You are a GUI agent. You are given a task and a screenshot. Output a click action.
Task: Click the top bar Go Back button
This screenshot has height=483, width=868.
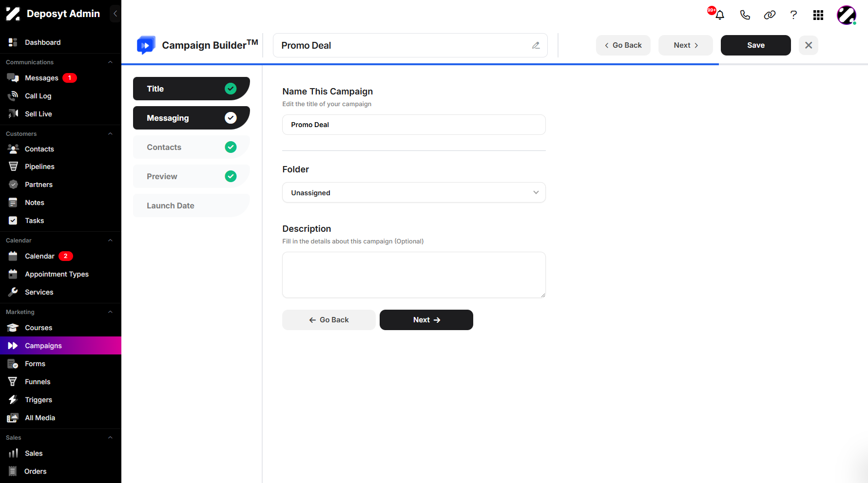pyautogui.click(x=623, y=45)
